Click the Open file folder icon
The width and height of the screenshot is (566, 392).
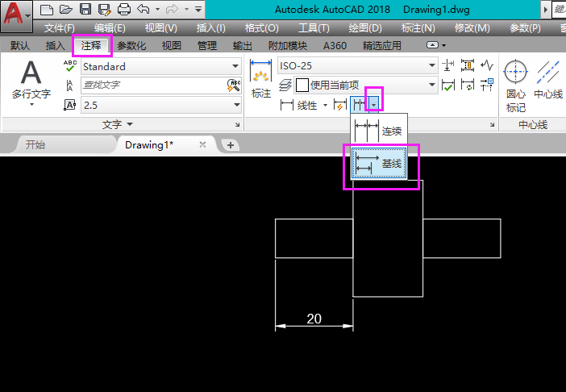(x=65, y=10)
